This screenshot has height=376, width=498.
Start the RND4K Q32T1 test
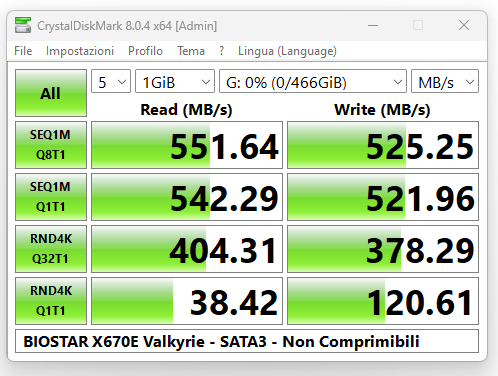coord(51,249)
